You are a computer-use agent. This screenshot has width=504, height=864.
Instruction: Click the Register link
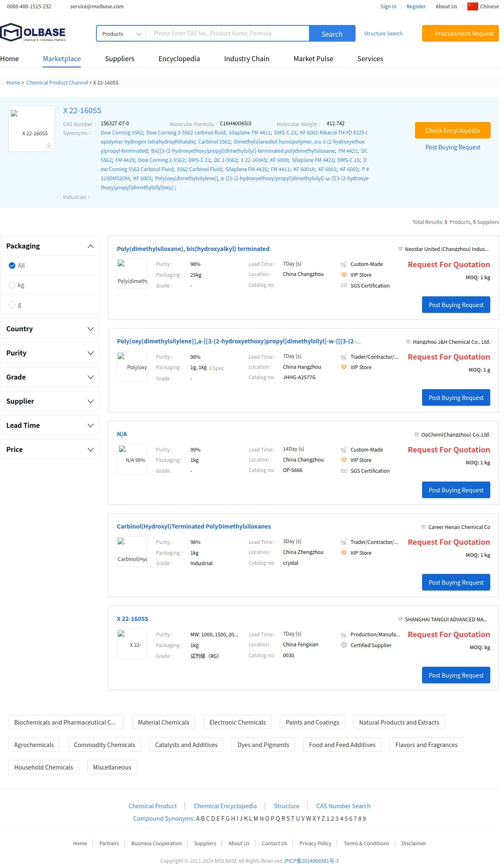(416, 6)
